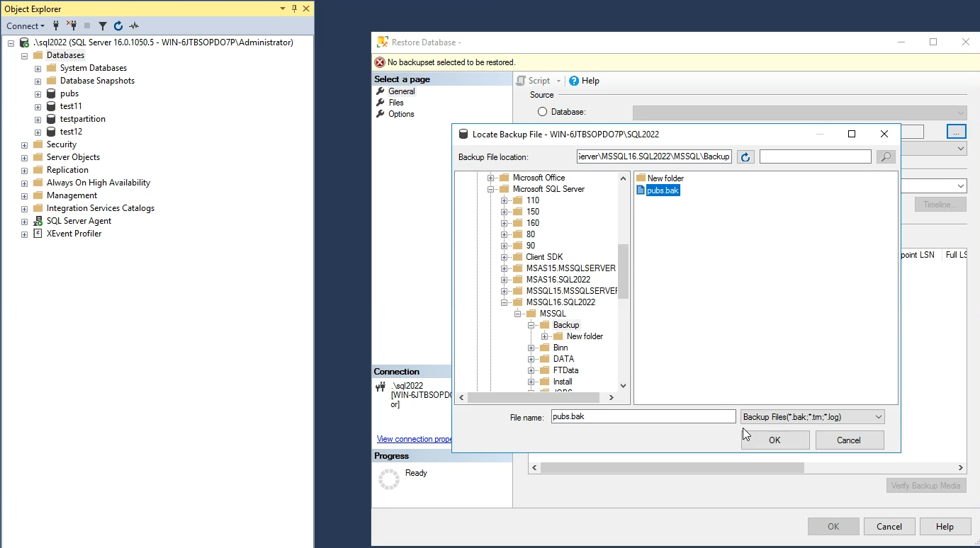Click the pin icon of Object Explorer panel
This screenshot has height=548, width=980.
click(295, 8)
